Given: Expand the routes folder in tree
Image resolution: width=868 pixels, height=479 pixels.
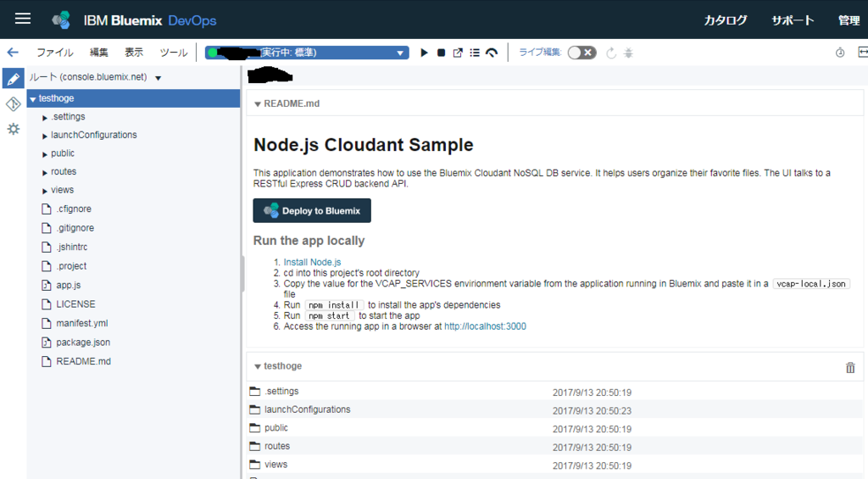Looking at the screenshot, I should (45, 172).
